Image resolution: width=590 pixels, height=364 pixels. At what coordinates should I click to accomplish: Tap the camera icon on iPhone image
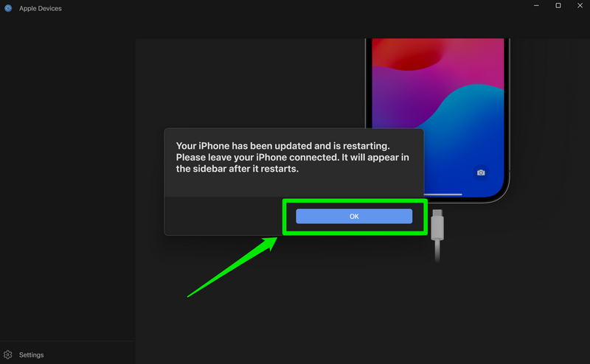pos(481,172)
